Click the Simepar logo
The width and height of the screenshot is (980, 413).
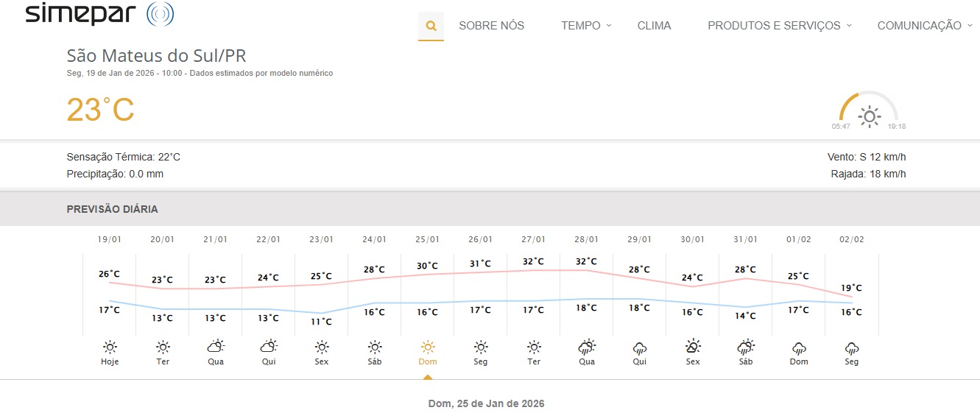point(99,14)
